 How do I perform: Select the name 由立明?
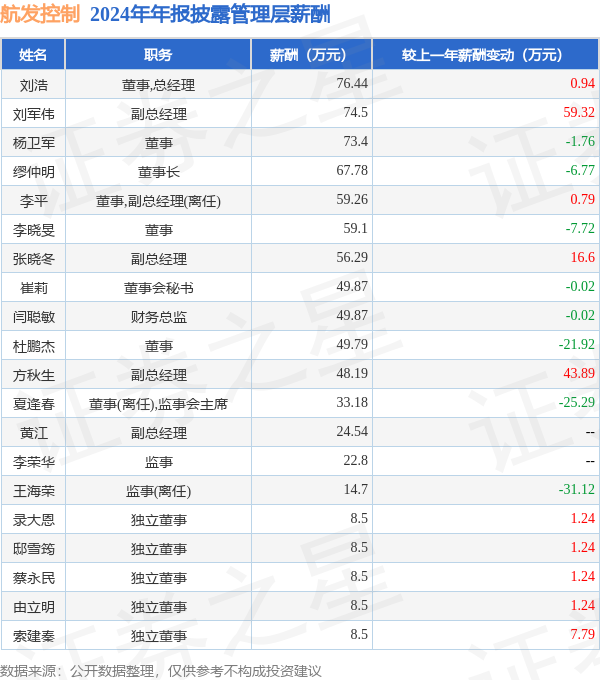pos(34,607)
